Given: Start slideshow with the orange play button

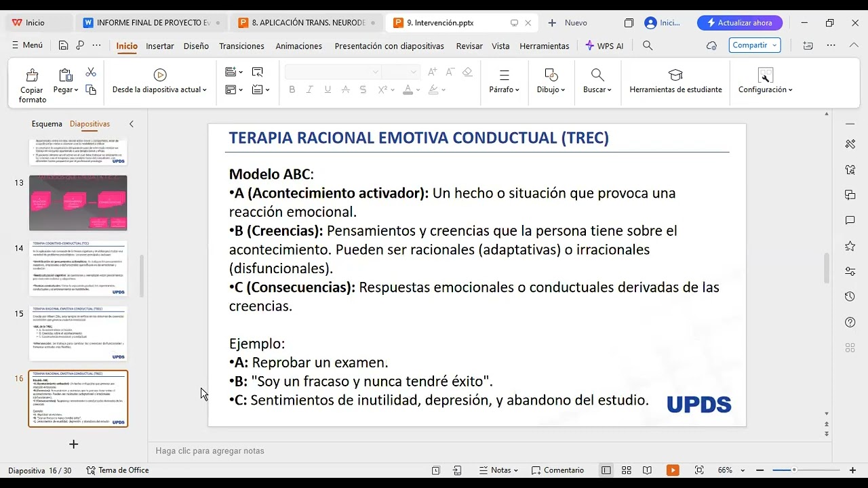Looking at the screenshot, I should (673, 470).
